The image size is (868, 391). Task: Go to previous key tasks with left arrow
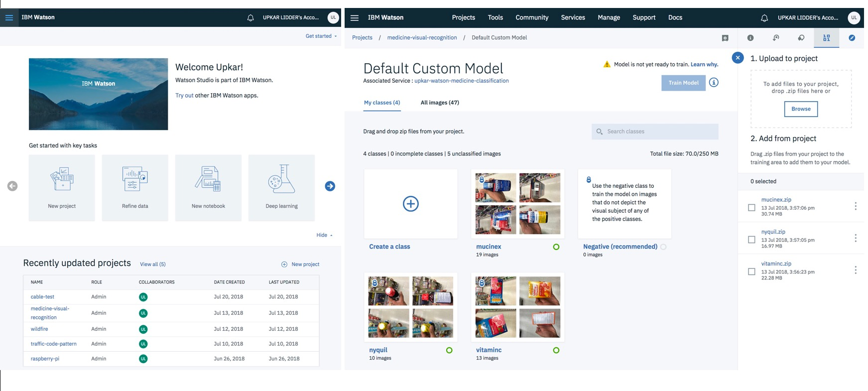12,186
